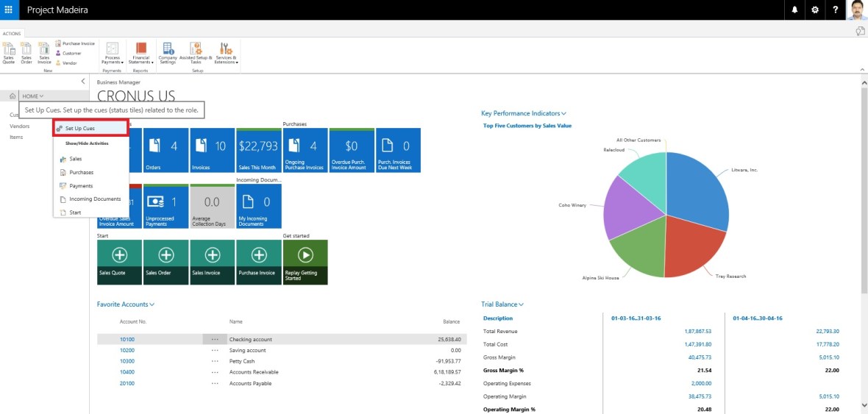Open Company Settings from the ribbon

point(168,54)
